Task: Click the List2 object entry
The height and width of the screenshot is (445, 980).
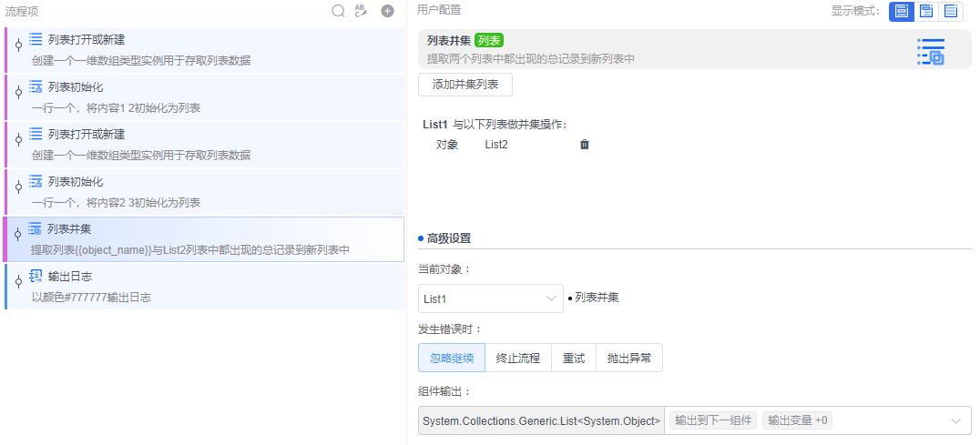Action: coord(496,145)
